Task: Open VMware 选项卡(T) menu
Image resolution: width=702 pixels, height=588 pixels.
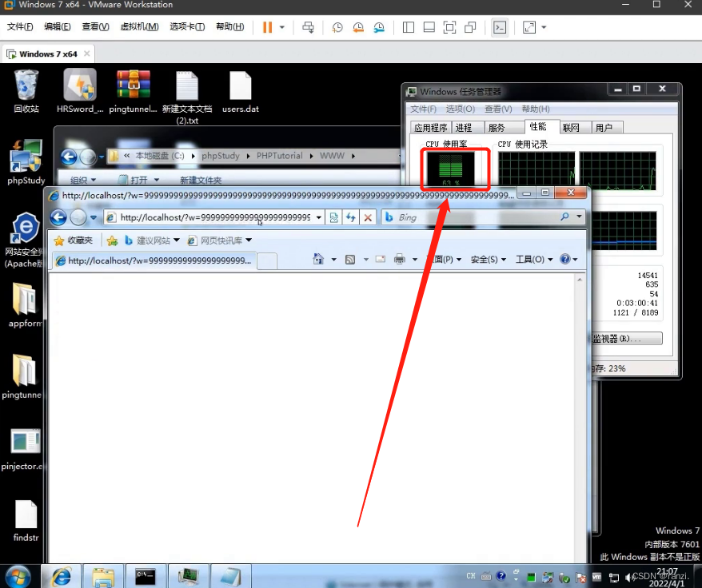Action: click(x=187, y=27)
